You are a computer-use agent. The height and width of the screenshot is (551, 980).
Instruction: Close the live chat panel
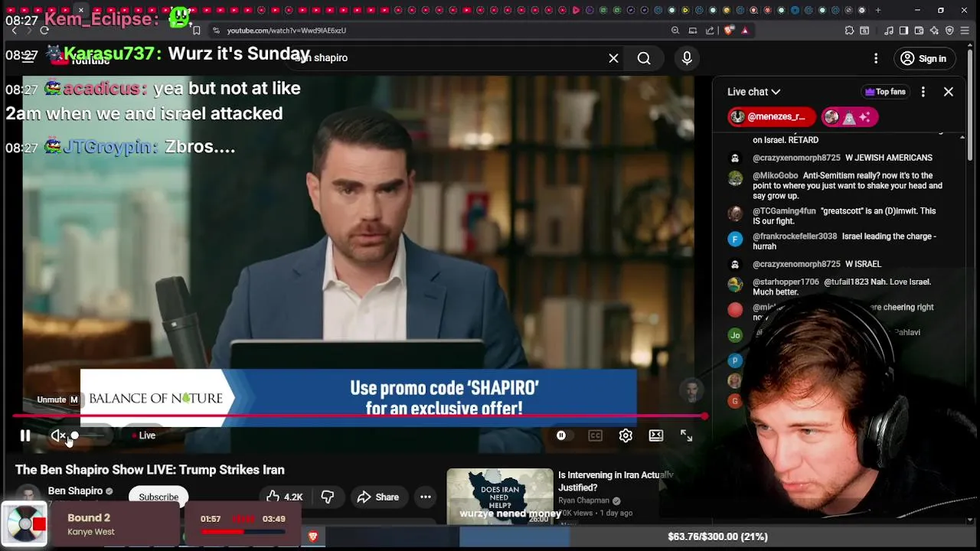tap(949, 92)
